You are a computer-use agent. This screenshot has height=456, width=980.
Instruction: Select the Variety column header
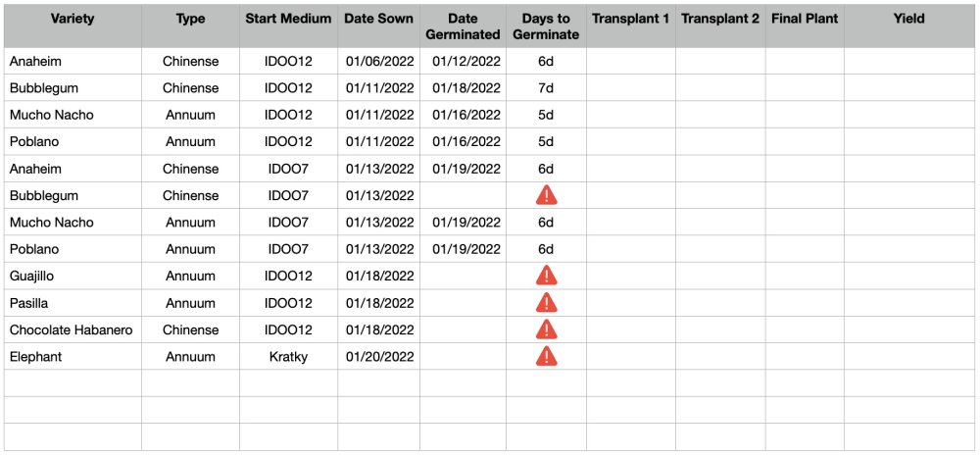point(73,26)
